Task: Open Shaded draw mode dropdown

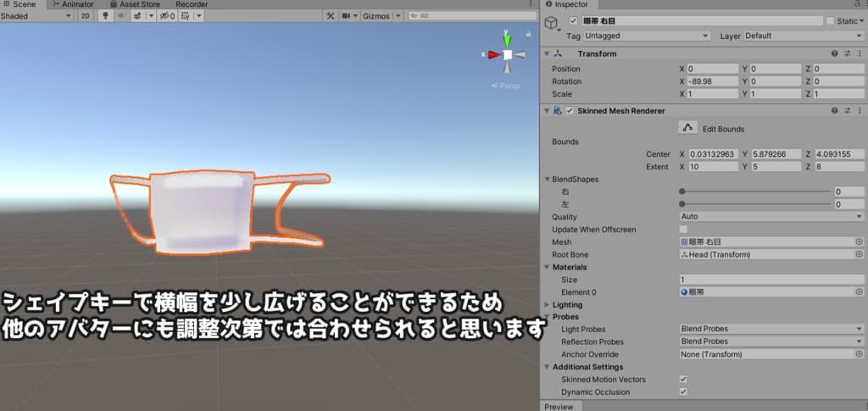Action: click(36, 16)
